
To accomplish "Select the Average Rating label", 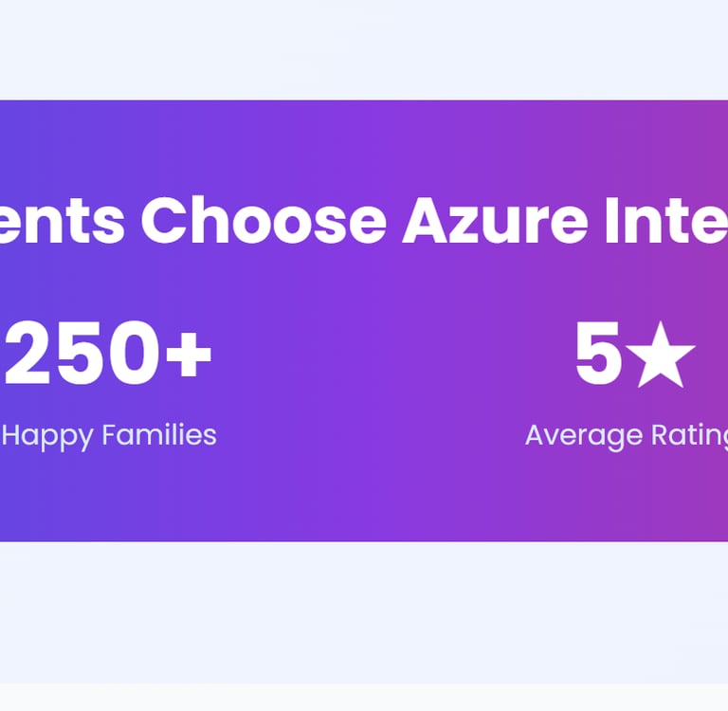I will click(626, 435).
